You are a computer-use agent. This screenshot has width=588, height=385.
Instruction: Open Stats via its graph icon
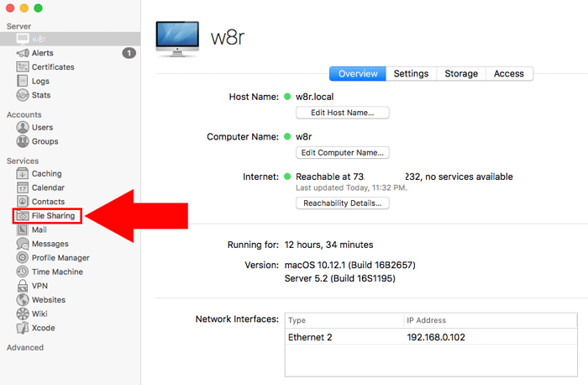point(23,95)
